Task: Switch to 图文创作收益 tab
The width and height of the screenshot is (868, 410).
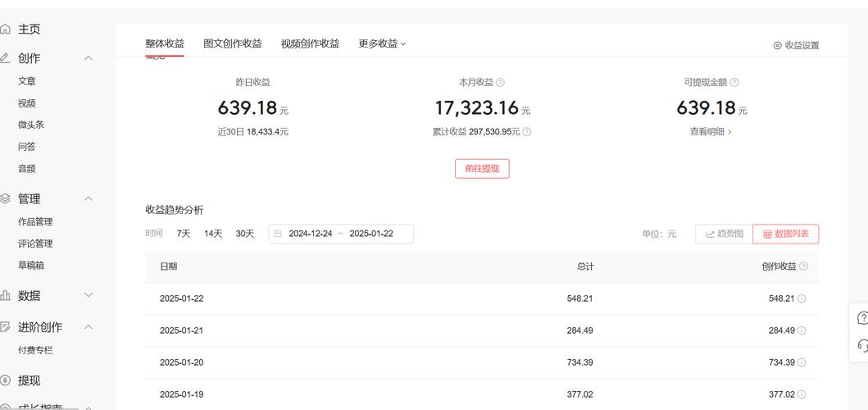Action: click(233, 43)
